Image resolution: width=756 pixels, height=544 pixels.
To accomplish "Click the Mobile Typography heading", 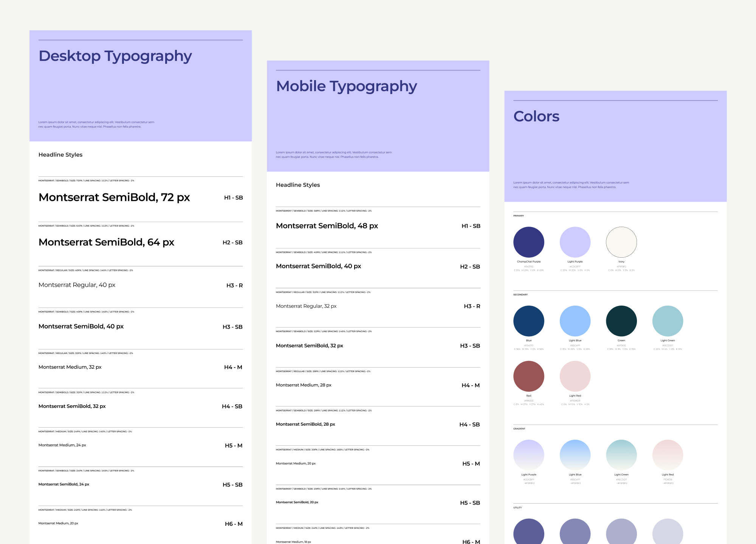I will pos(346,86).
